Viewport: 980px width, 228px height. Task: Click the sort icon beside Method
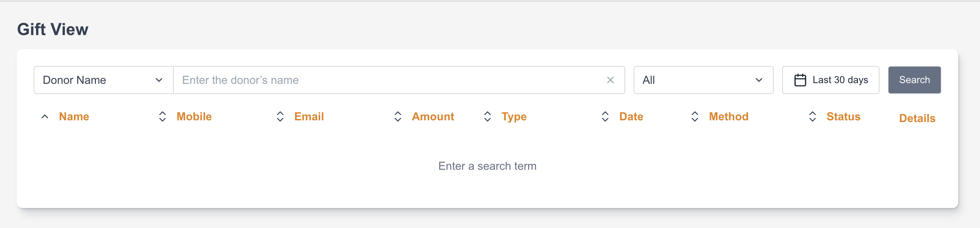point(695,117)
